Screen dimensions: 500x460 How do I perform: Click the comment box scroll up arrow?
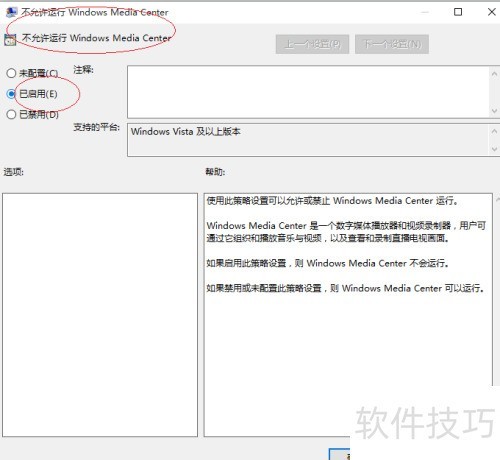(x=494, y=74)
